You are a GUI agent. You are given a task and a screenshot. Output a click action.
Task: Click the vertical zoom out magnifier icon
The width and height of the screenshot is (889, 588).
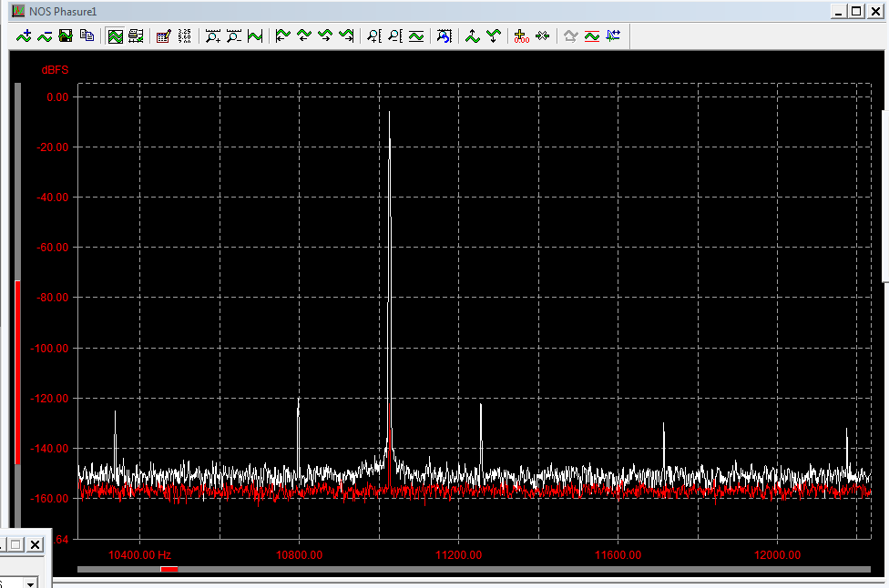(x=395, y=36)
